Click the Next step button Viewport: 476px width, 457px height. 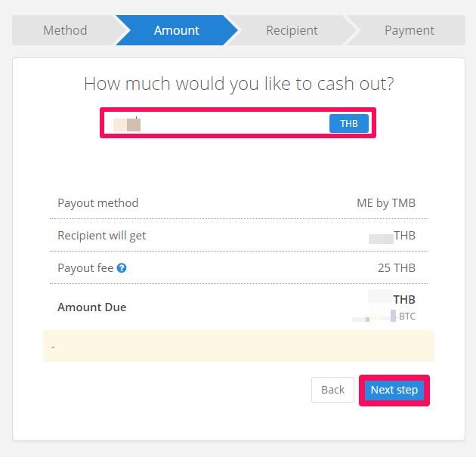click(x=394, y=390)
